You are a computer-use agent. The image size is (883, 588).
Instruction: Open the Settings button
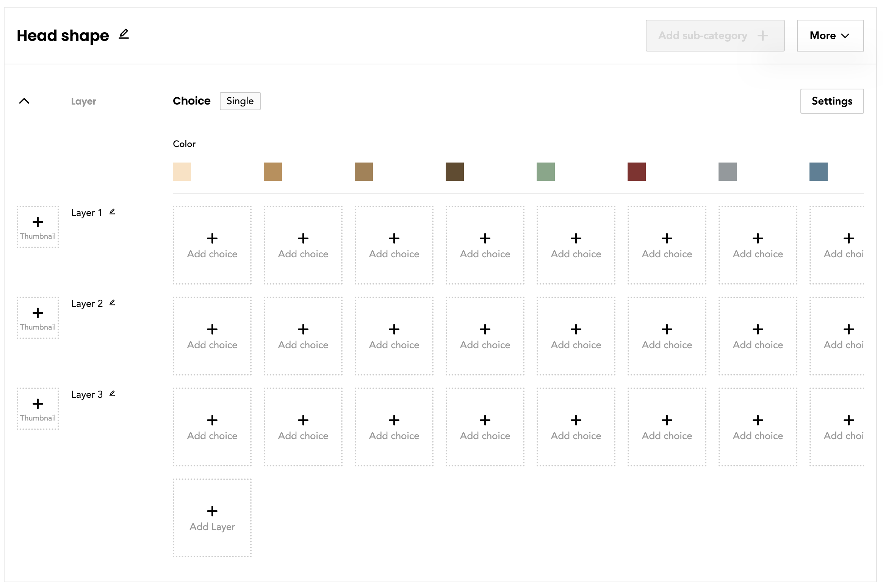832,101
